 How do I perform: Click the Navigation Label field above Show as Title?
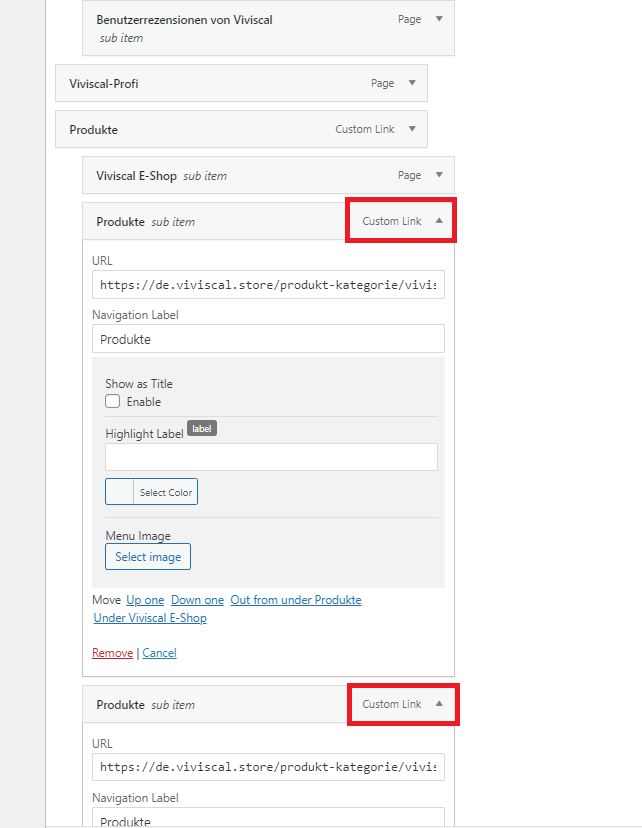(268, 339)
